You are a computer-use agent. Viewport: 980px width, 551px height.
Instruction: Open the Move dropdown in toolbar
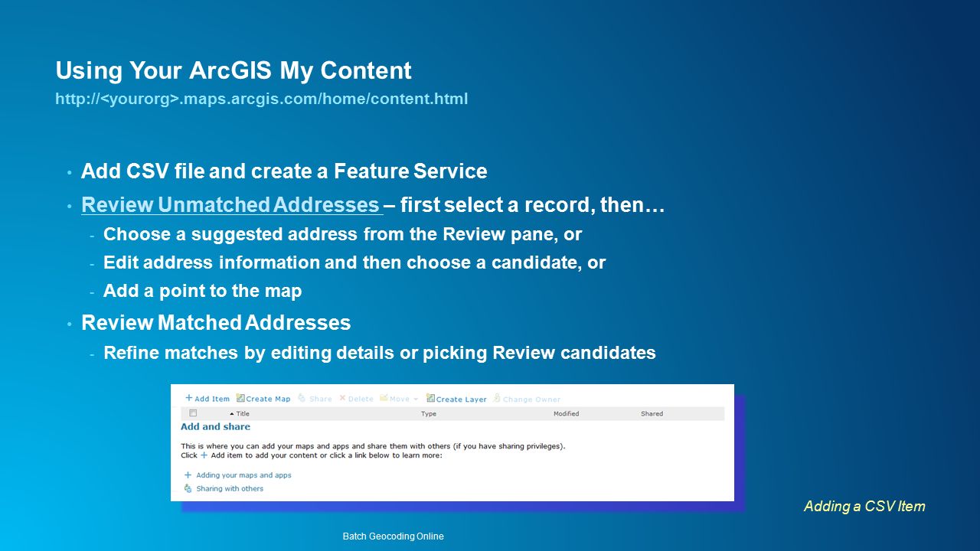point(399,399)
